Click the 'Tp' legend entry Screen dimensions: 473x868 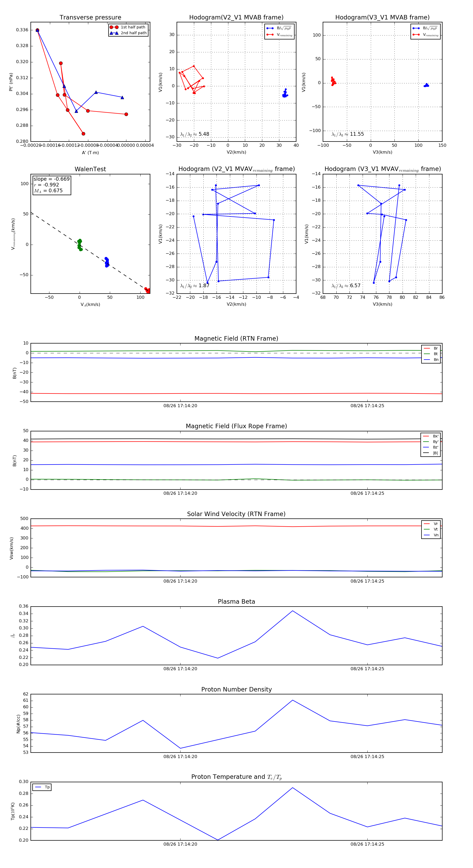(42, 787)
